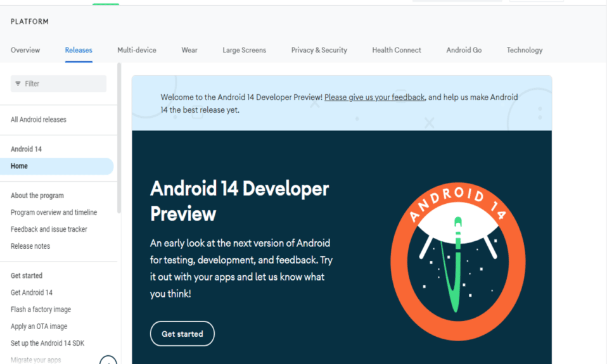The height and width of the screenshot is (364, 607).
Task: Open Get Android 14 page
Action: [31, 292]
